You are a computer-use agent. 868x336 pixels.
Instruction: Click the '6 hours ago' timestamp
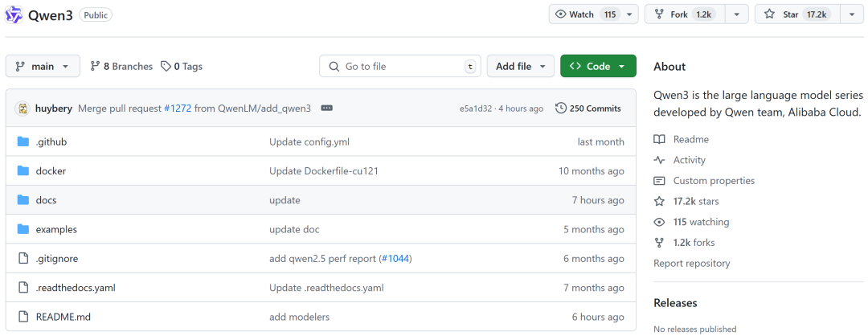coord(598,317)
